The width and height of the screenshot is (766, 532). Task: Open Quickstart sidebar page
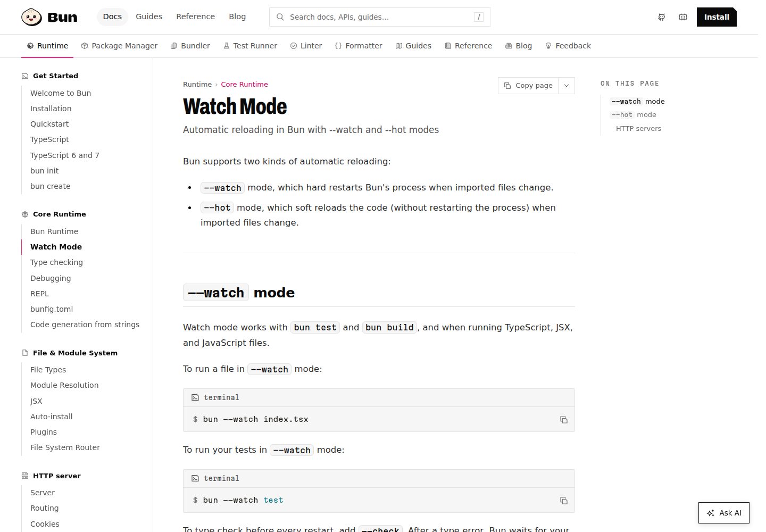coord(49,124)
